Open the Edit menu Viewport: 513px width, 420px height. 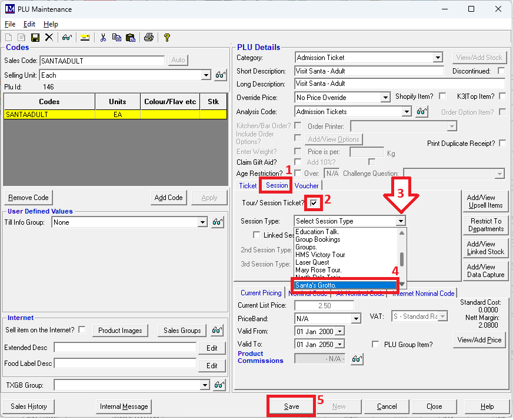[x=29, y=24]
